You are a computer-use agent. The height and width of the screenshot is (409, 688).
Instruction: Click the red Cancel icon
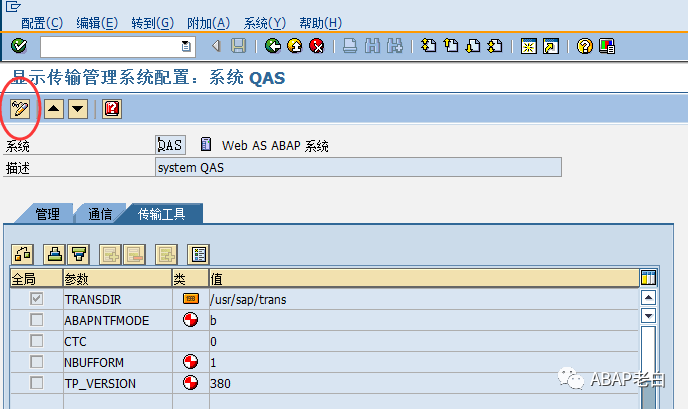[316, 46]
